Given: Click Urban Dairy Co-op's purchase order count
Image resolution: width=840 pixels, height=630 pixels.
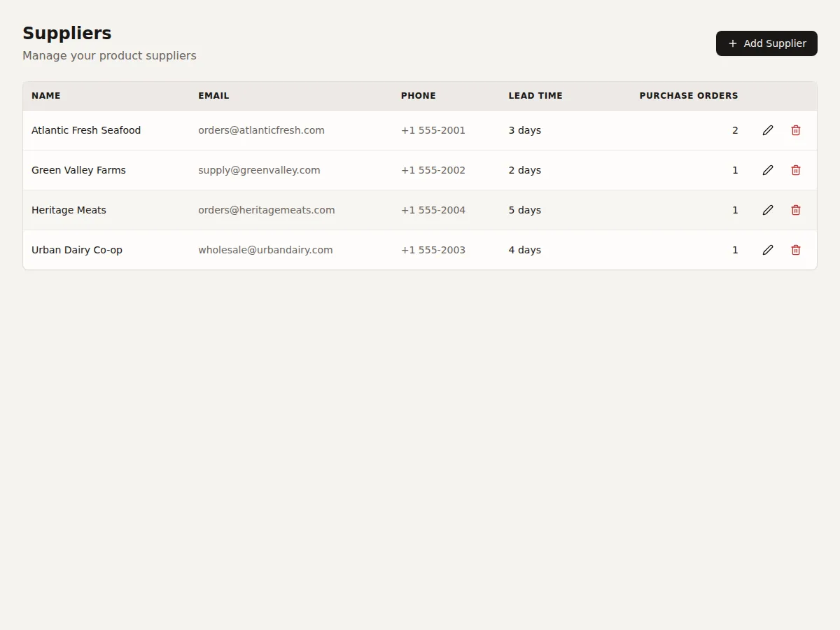Looking at the screenshot, I should pyautogui.click(x=735, y=250).
